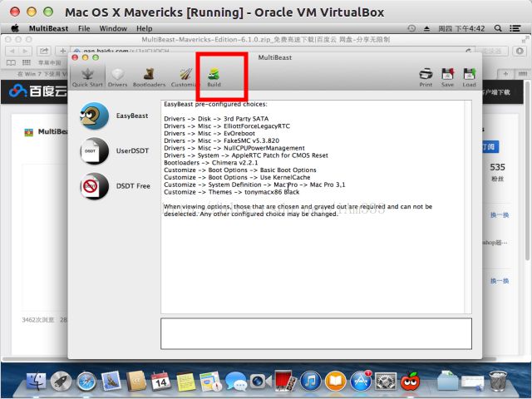Click line 'Drivers -> Misc -> EvOreboot'

[209, 133]
